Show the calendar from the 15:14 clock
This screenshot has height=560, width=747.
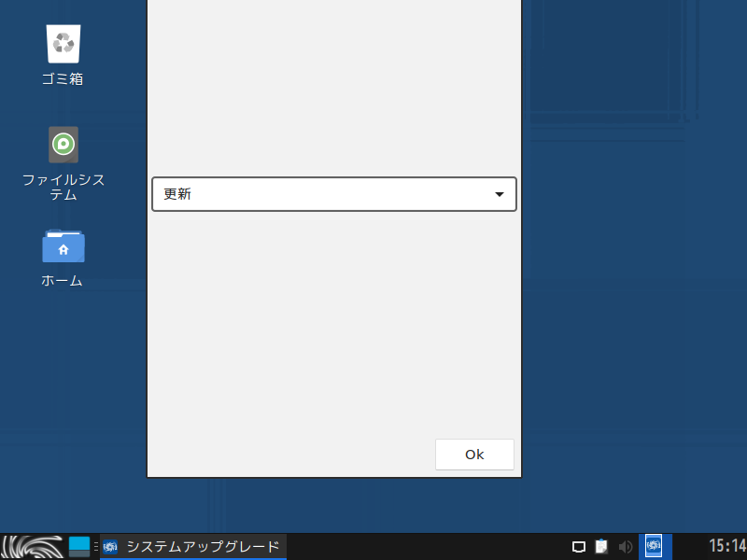pyautogui.click(x=727, y=546)
